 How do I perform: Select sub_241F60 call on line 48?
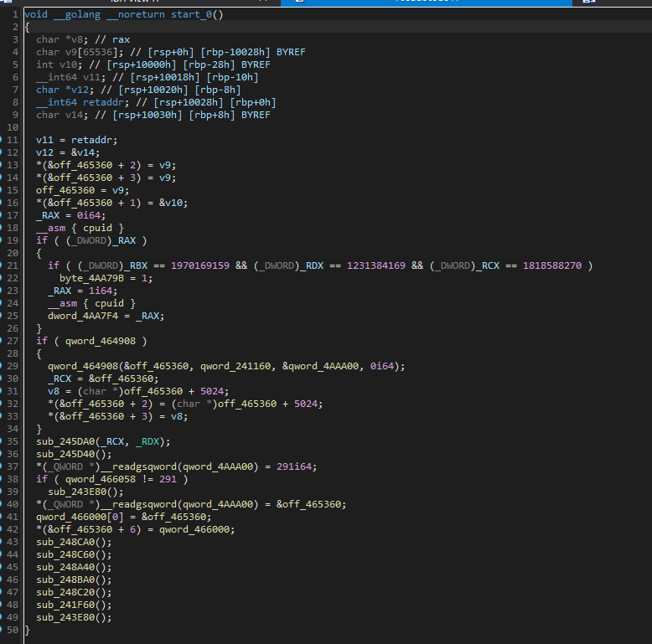point(65,605)
